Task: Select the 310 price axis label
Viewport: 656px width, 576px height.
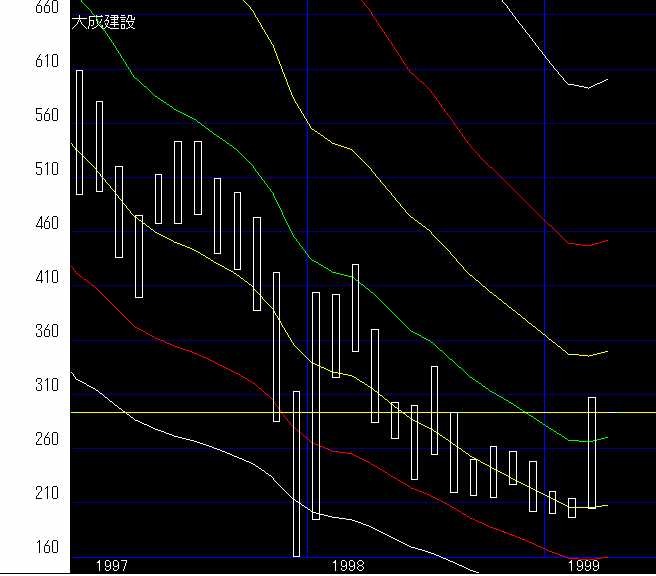Action: pos(19,386)
